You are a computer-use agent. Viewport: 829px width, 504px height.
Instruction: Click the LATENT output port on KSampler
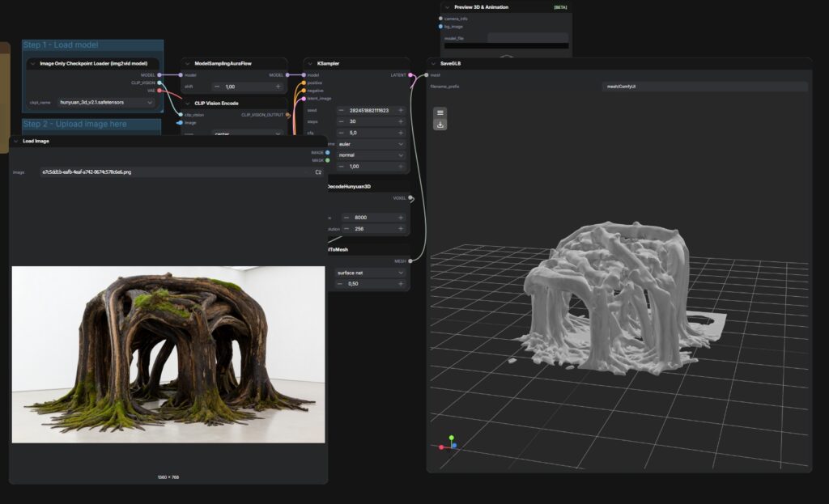pyautogui.click(x=411, y=75)
